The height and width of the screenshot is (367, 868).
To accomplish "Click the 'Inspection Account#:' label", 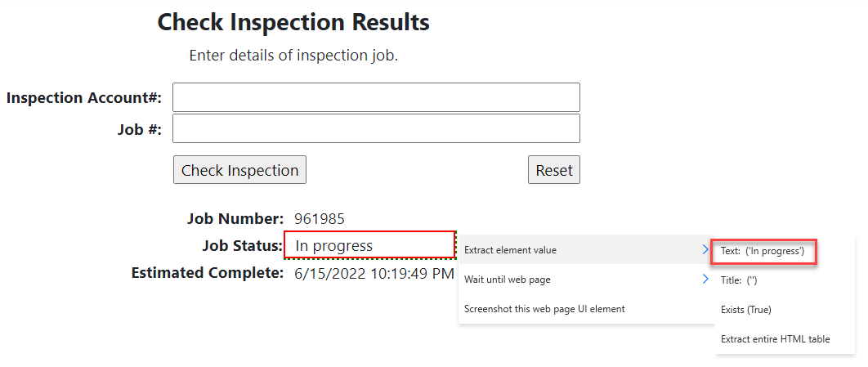I will point(84,98).
